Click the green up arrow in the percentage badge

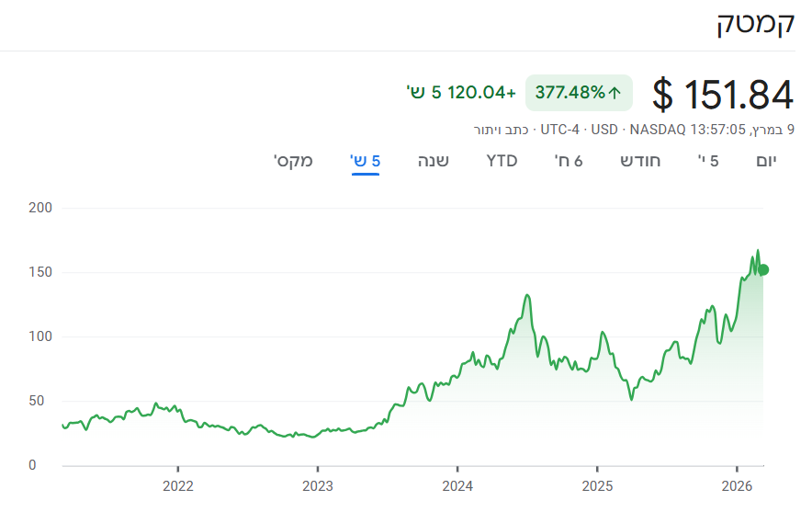pos(615,92)
